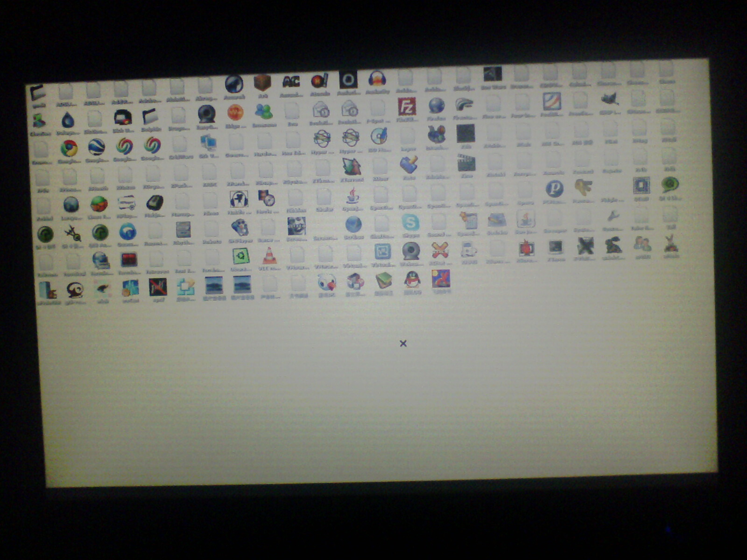Open the penguin with headphones icon
The width and height of the screenshot is (747, 560).
239,200
